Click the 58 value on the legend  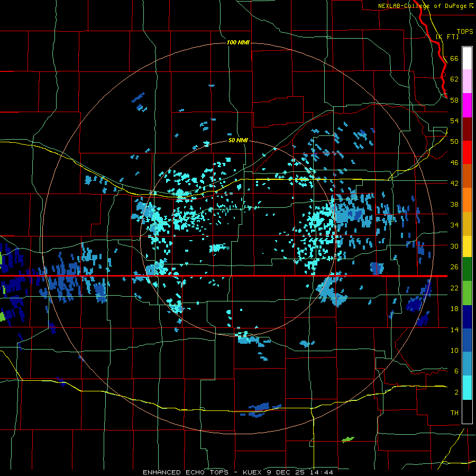(454, 100)
